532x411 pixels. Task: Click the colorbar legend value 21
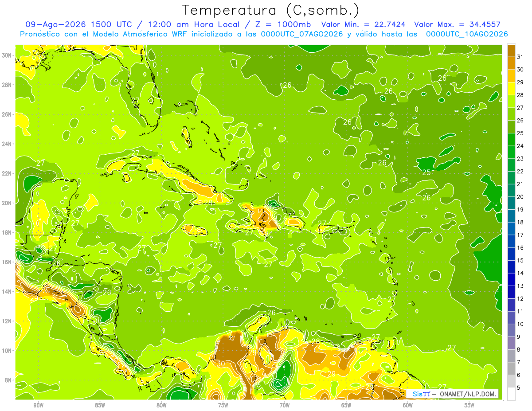(520, 184)
